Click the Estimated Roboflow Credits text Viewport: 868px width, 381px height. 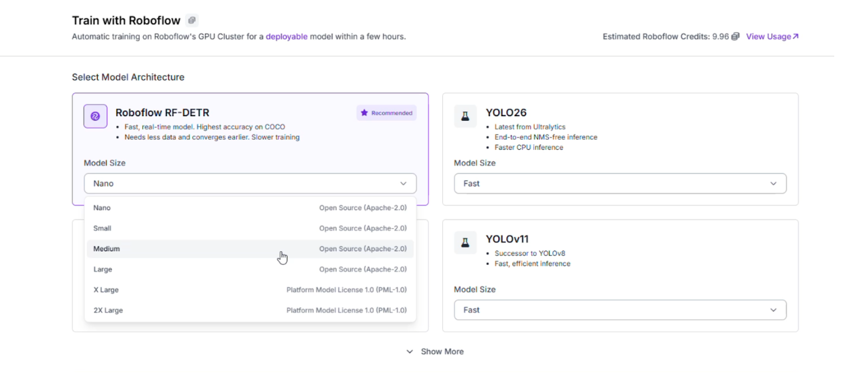[666, 36]
